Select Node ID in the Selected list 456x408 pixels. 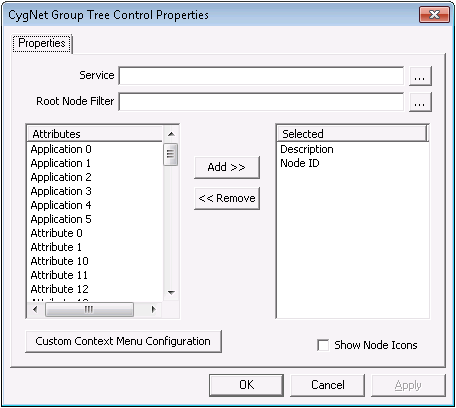tap(300, 163)
